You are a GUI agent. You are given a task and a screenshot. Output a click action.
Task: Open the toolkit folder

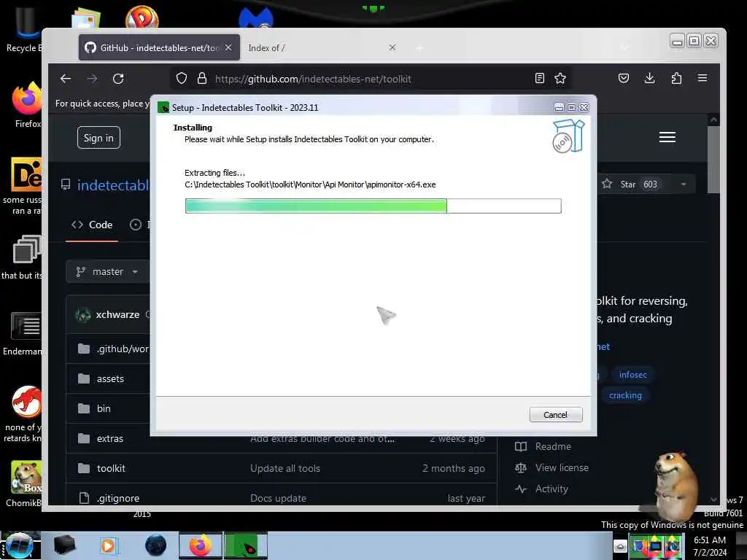click(x=111, y=469)
